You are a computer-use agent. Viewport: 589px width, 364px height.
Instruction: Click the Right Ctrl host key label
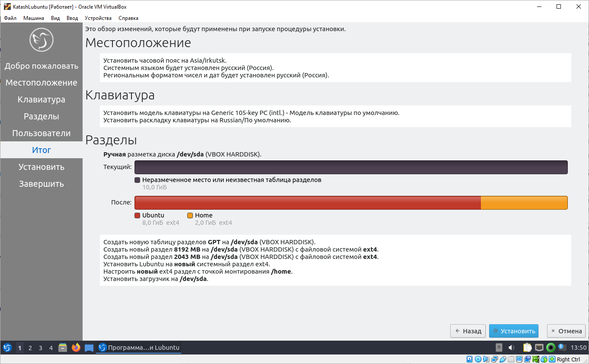pos(569,359)
